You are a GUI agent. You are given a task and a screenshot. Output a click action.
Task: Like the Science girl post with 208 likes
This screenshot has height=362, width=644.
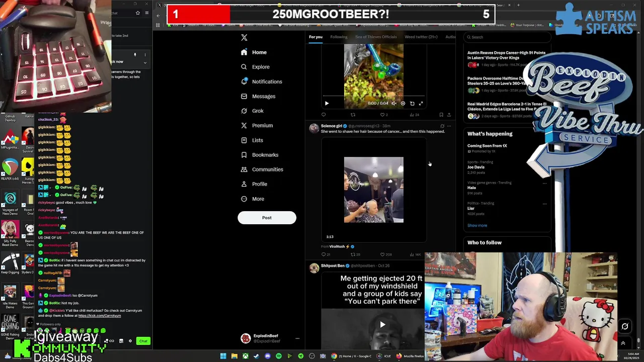coord(386,254)
